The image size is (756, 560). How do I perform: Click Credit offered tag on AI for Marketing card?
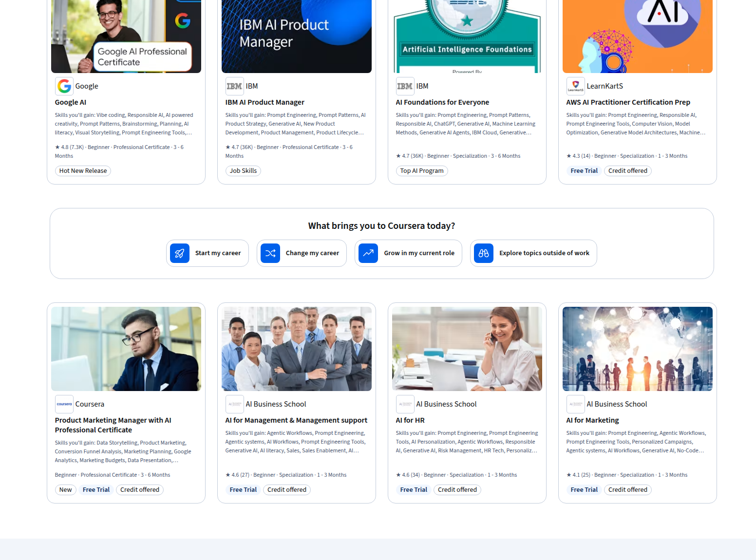(628, 490)
